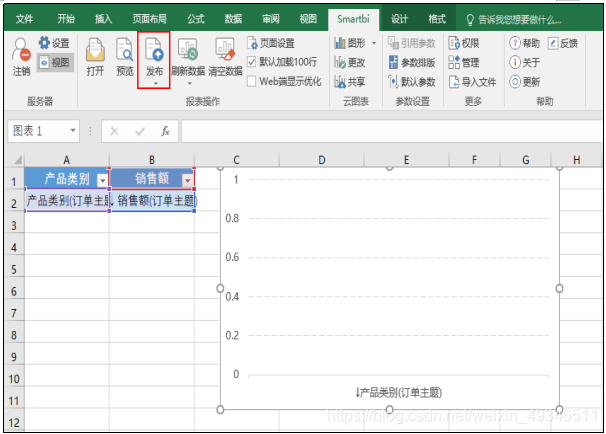Image resolution: width=606 pixels, height=434 pixels.
Task: Open the 文件 file tab
Action: 24,19
